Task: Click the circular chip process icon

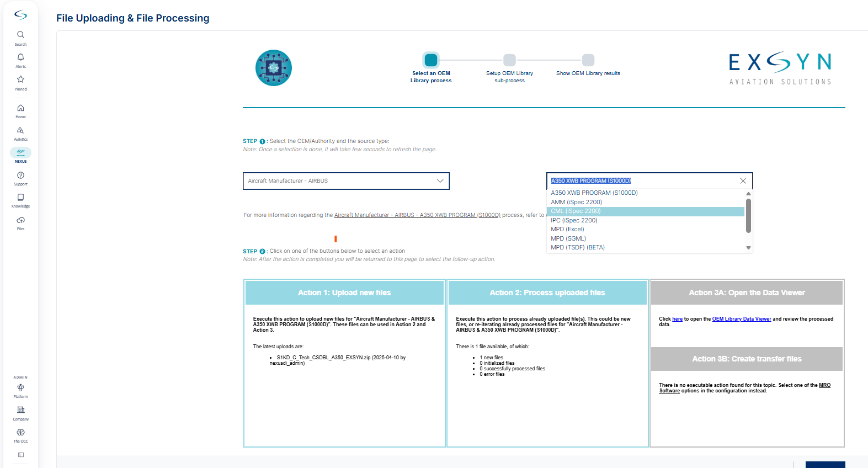Action: (274, 68)
